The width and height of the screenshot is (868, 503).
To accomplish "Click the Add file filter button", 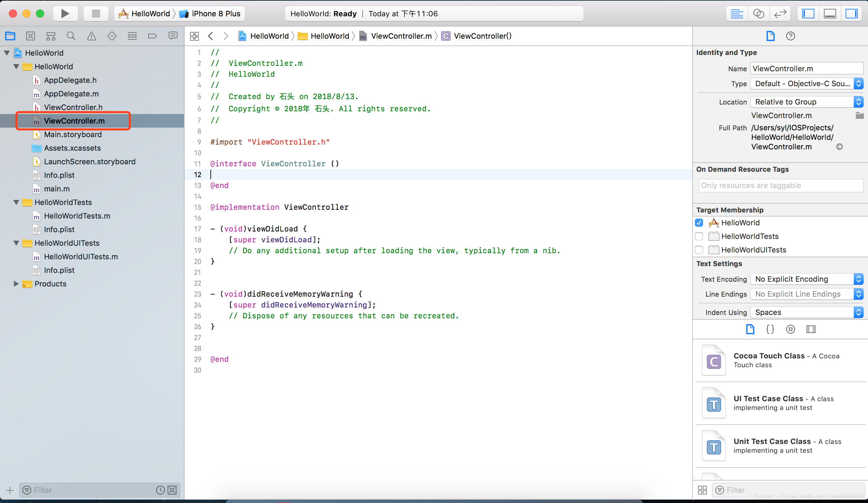I will pos(9,490).
